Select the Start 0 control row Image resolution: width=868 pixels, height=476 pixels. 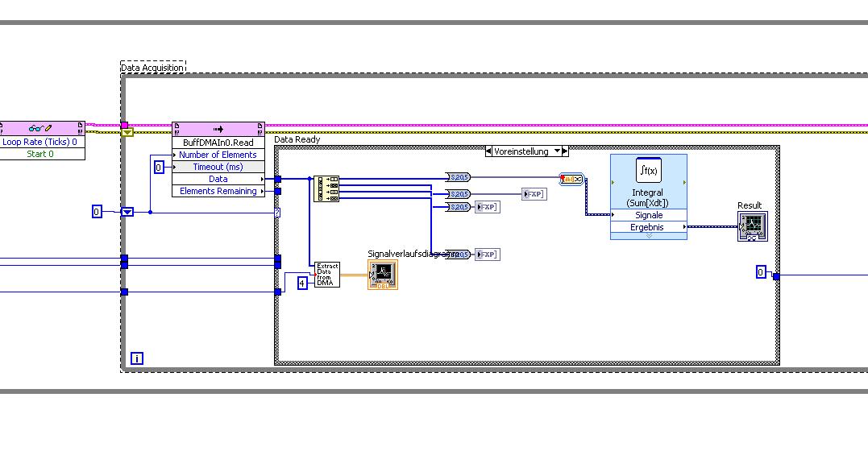pyautogui.click(x=42, y=154)
